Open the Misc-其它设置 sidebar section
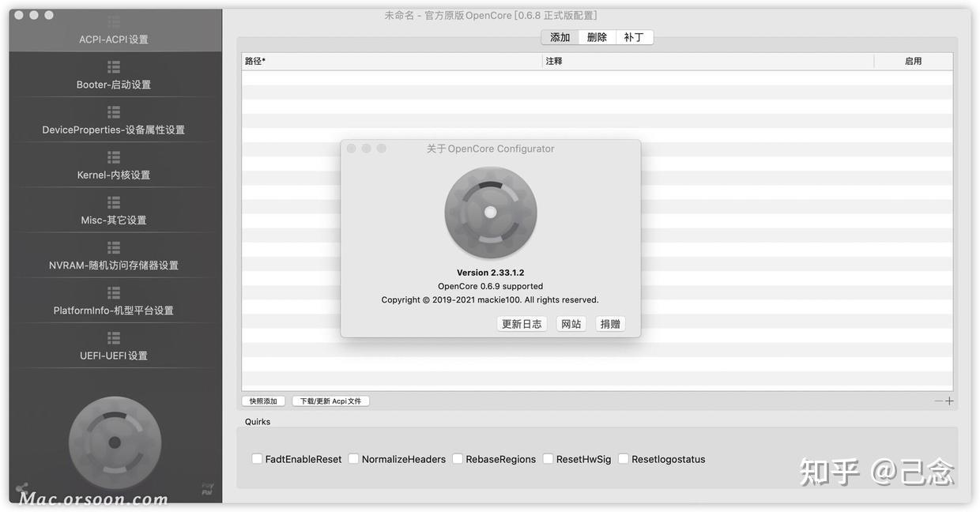This screenshot has height=512, width=980. (x=115, y=211)
